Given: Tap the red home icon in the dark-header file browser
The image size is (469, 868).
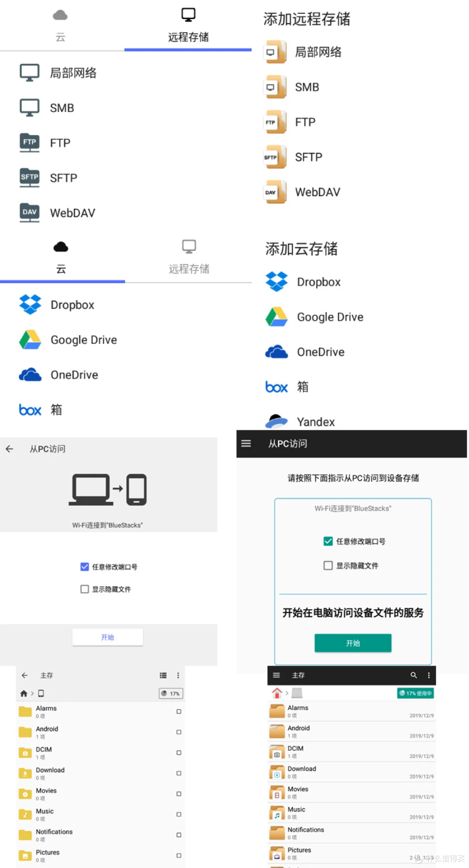Looking at the screenshot, I should pyautogui.click(x=277, y=693).
